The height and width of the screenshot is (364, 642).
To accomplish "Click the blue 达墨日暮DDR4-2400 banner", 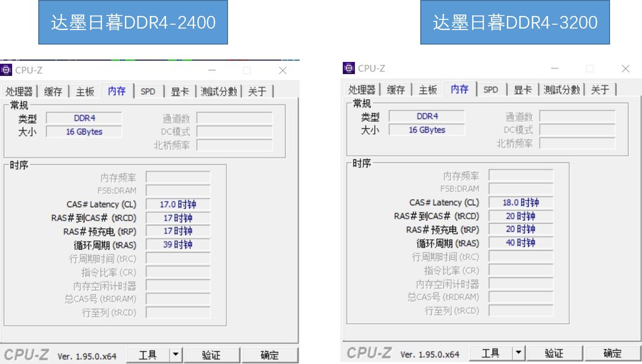I will click(134, 23).
